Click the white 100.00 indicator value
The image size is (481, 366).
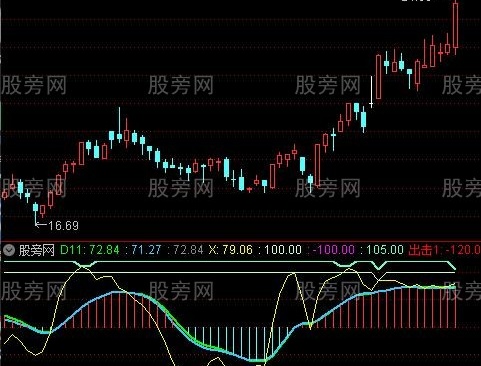(x=283, y=250)
